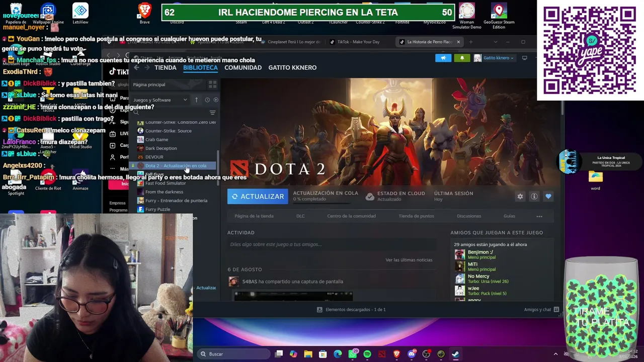This screenshot has width=644, height=362.
Task: Switch Steam to Big Picture monitor icon
Action: 524,58
